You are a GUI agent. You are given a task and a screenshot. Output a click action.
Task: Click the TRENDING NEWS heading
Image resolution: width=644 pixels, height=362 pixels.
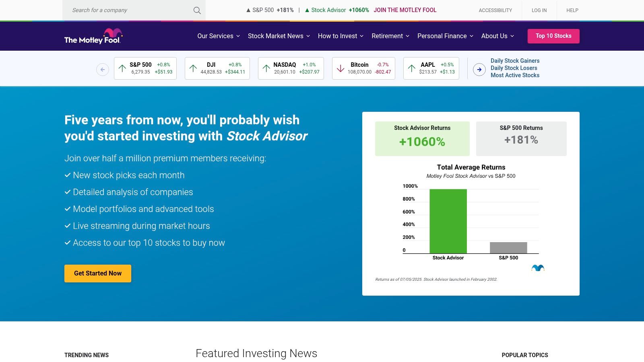pyautogui.click(x=87, y=355)
